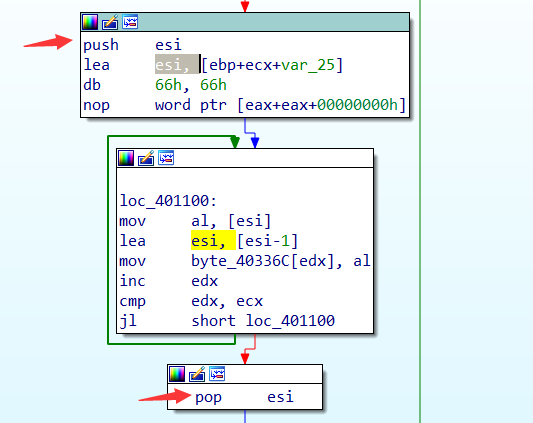
Task: Click var_25 in the lea instruction
Action: click(x=308, y=65)
